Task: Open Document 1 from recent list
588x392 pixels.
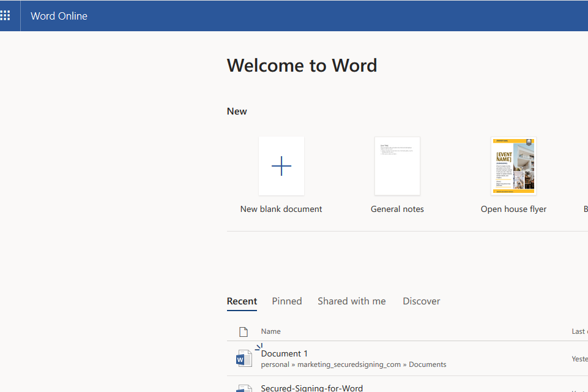Action: (285, 353)
